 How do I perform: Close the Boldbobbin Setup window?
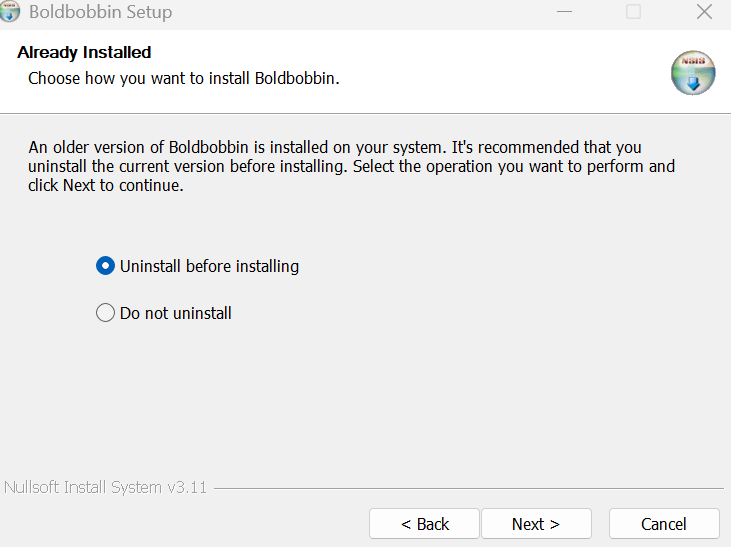(704, 12)
